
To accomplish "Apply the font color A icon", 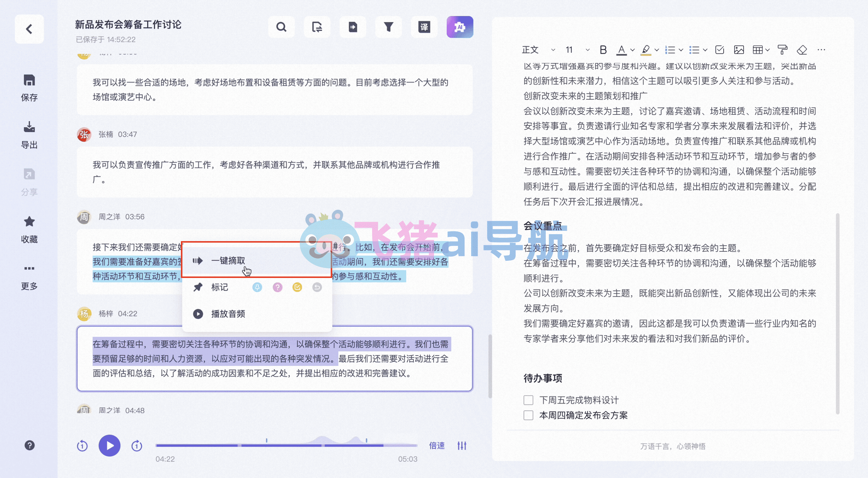I will coord(621,50).
